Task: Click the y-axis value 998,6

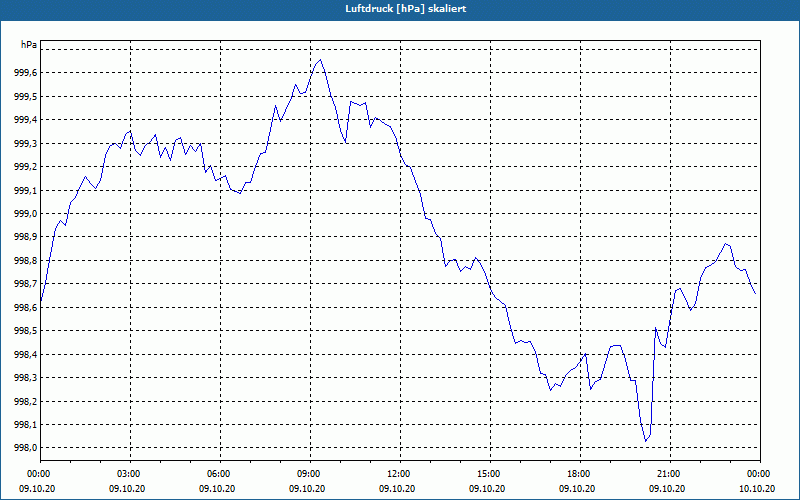Action: pyautogui.click(x=26, y=308)
